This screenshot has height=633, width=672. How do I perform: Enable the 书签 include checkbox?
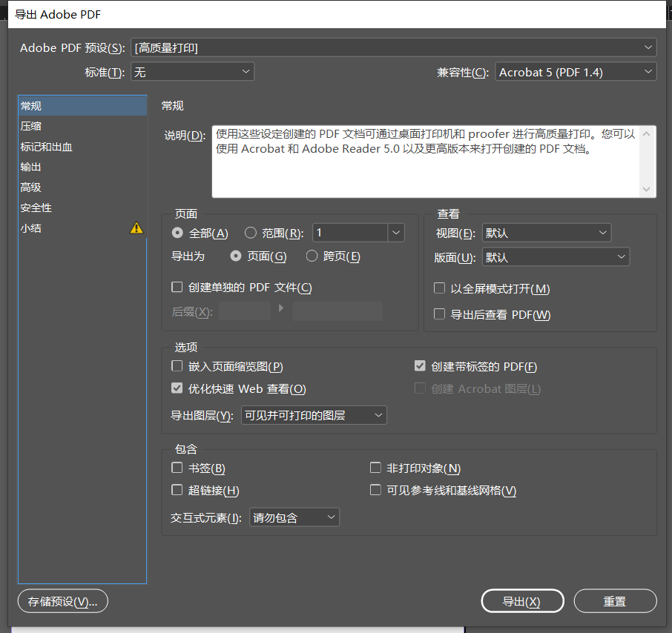coord(177,468)
